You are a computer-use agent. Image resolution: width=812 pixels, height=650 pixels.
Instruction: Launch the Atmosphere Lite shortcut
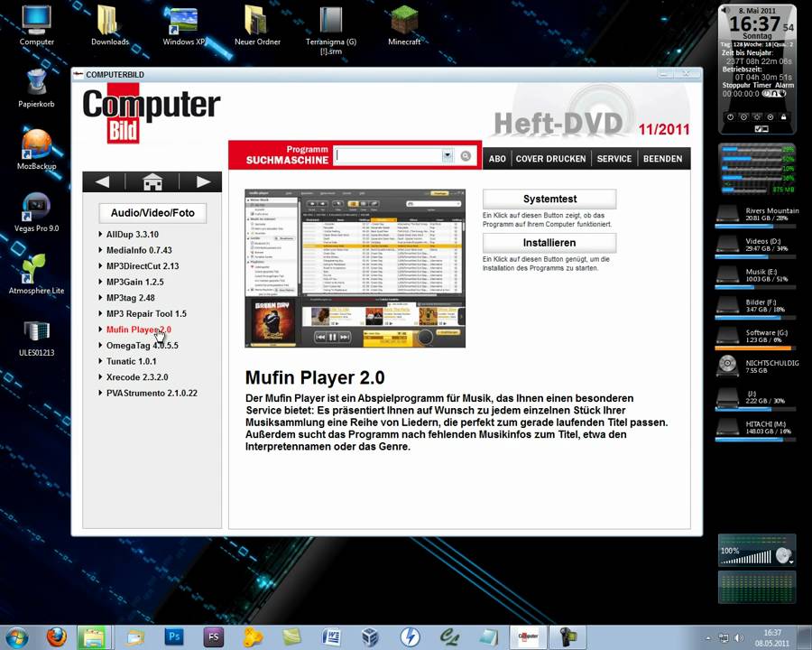pyautogui.click(x=36, y=274)
